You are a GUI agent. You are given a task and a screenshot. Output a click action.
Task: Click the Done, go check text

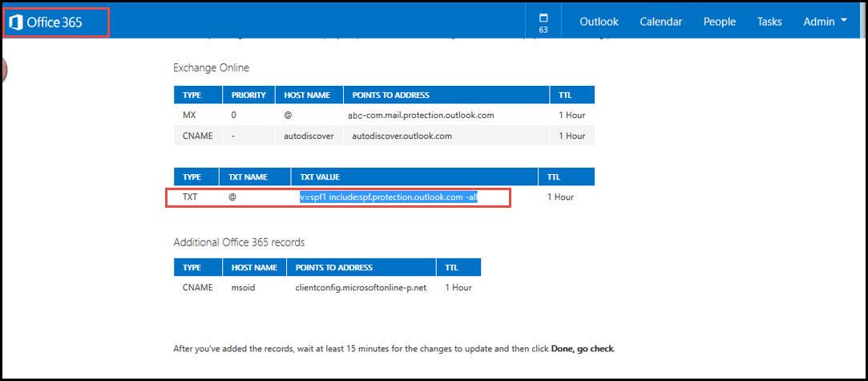pyautogui.click(x=583, y=350)
